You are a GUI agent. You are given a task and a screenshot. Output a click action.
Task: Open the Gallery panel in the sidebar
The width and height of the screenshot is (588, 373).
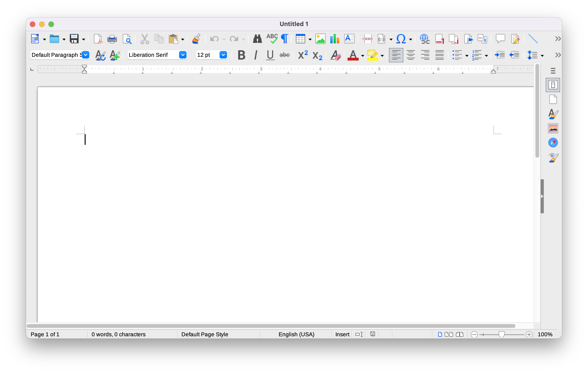tap(553, 128)
